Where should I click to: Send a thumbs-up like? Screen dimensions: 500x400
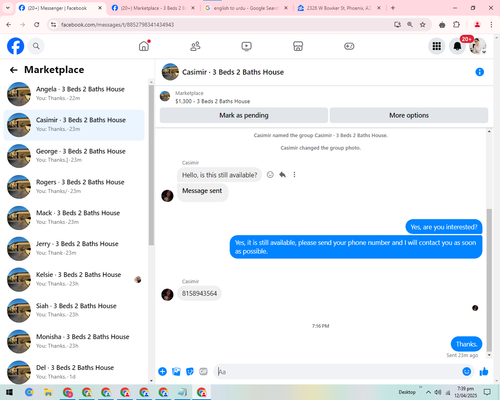(484, 371)
